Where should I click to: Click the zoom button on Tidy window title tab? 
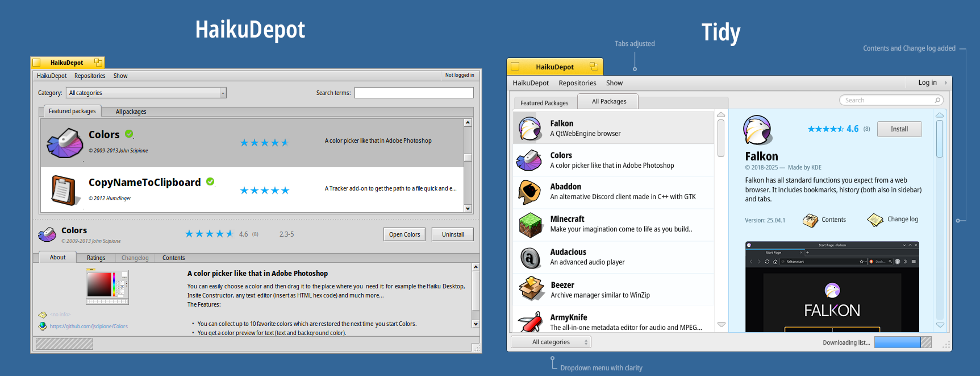(x=594, y=67)
